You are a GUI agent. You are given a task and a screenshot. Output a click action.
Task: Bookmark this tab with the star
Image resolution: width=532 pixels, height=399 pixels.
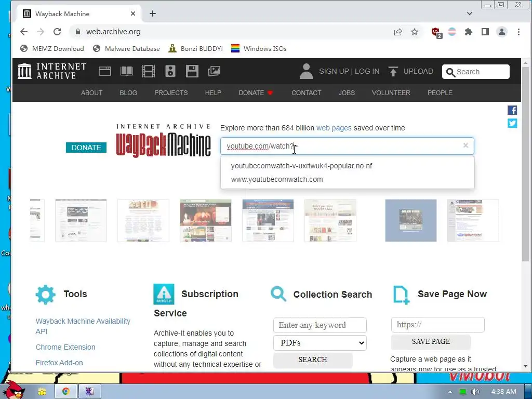415,32
